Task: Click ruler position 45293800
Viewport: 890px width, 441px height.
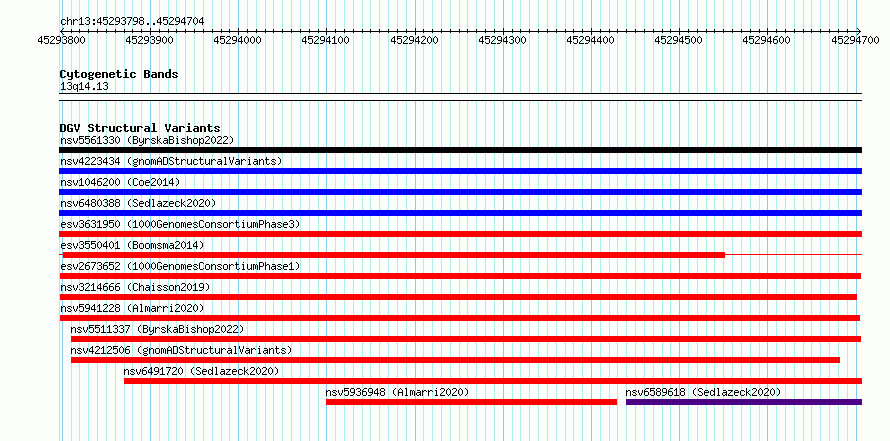Action: 61,40
